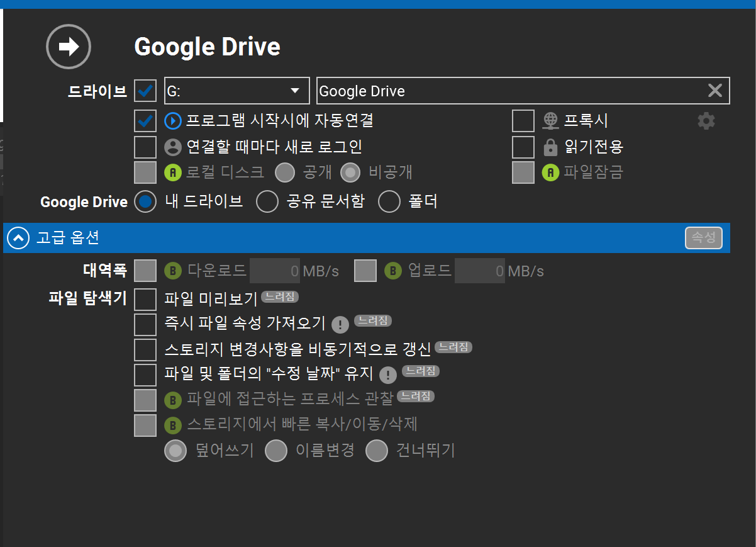Click the padlock icon beside 읽기전용

tap(550, 147)
